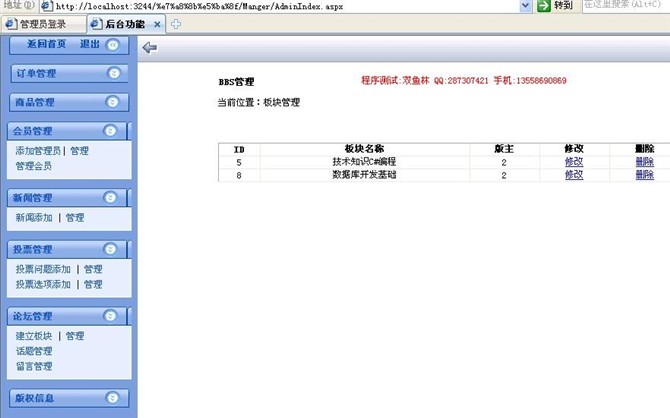
Task: Open 会员管理 menu header
Action: coord(67,131)
